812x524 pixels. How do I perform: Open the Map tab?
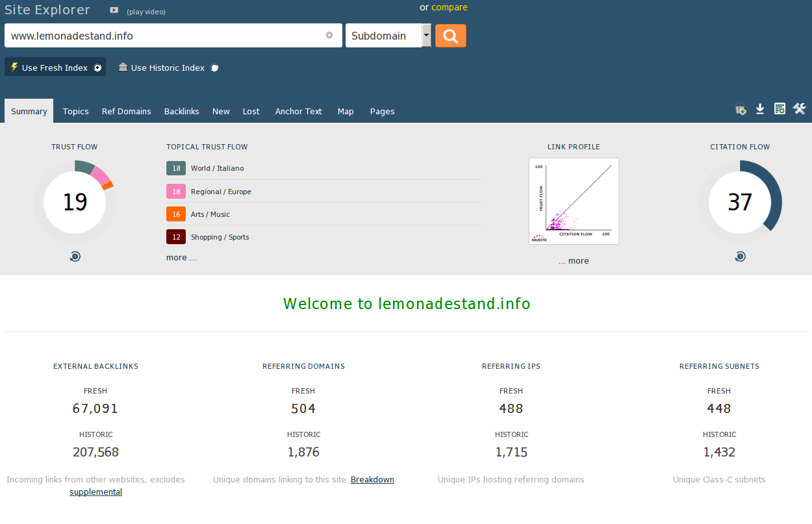[x=346, y=111]
